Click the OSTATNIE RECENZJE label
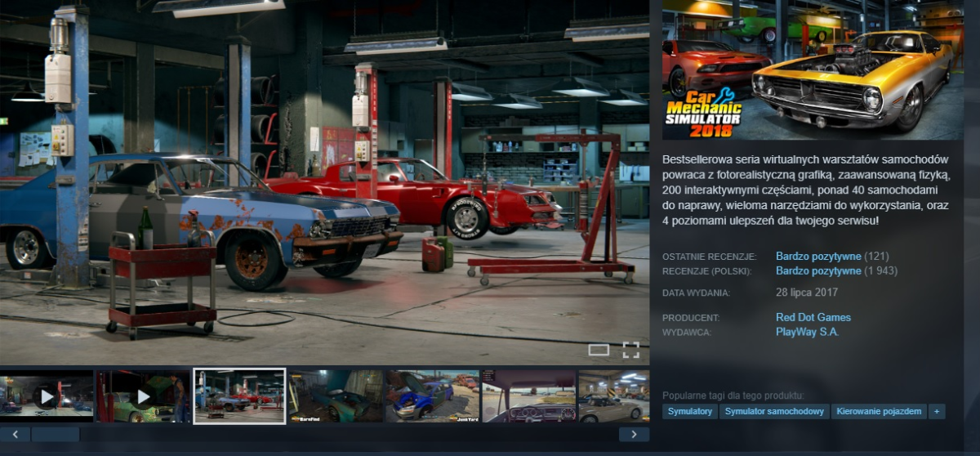 pos(710,257)
